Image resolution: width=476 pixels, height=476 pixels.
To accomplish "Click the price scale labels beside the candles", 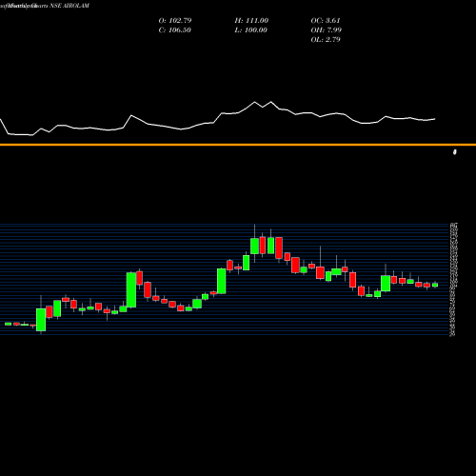I will coord(454,280).
